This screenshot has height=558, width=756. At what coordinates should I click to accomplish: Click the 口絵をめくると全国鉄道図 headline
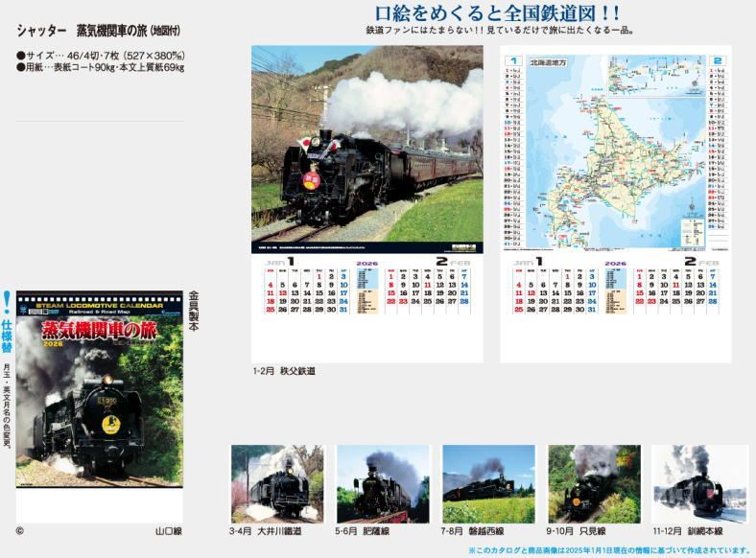click(496, 12)
